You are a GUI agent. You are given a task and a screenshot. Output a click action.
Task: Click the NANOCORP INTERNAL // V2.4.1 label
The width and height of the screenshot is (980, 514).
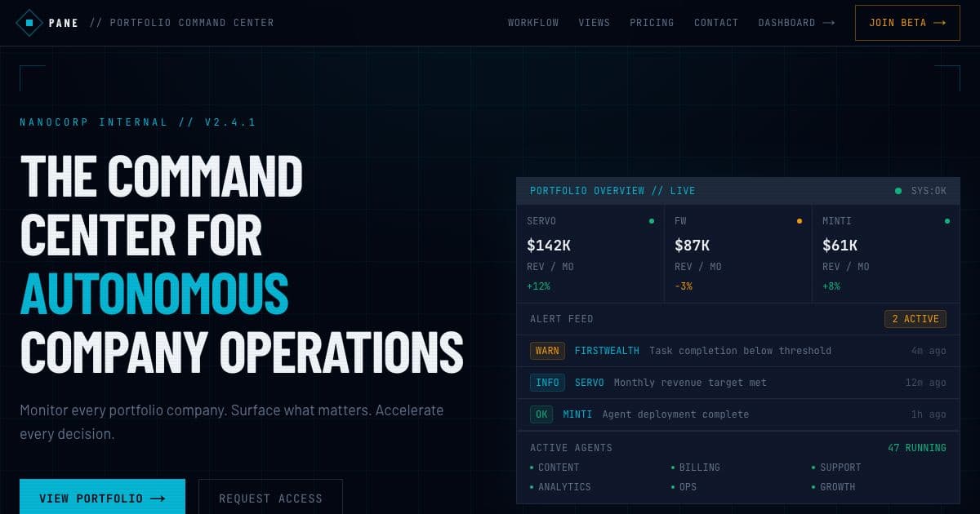click(138, 122)
